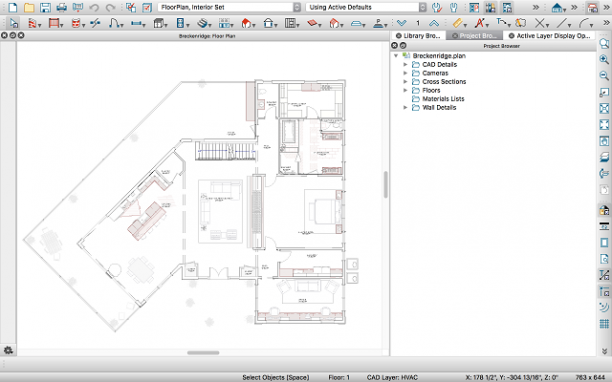Viewport: 612px width, 382px height.
Task: Click the current floor number 1 in toolbar
Action: (x=418, y=23)
